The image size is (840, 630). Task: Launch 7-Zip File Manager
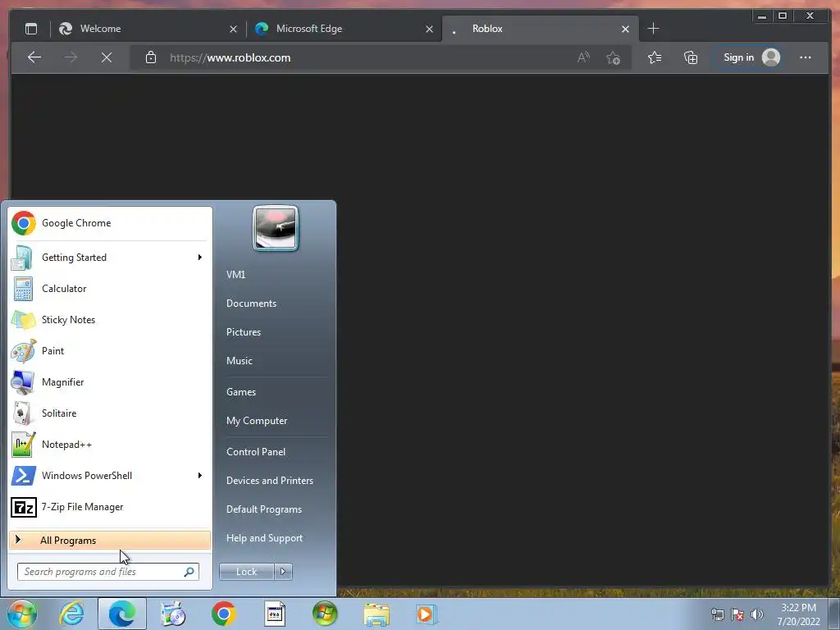[x=109, y=507]
